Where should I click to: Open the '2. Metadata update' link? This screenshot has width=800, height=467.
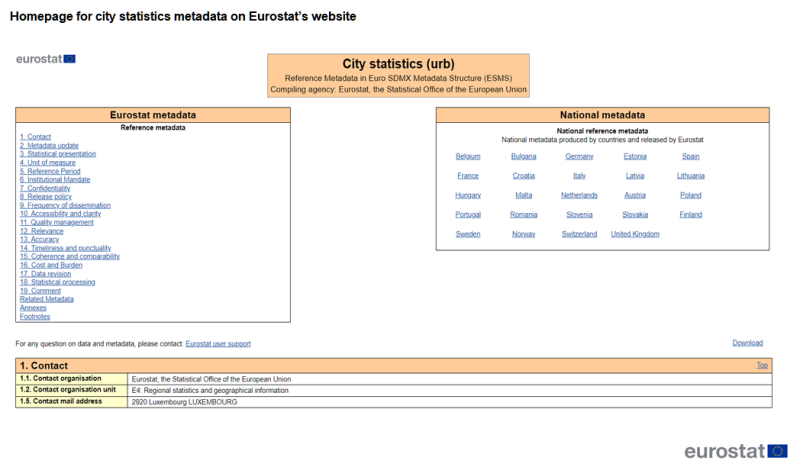[49, 145]
